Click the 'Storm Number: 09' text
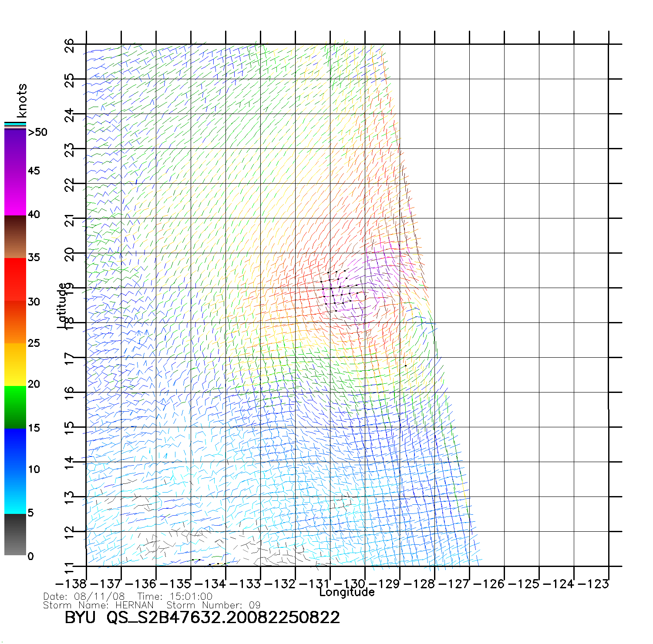The height and width of the screenshot is (644, 653). 213,605
